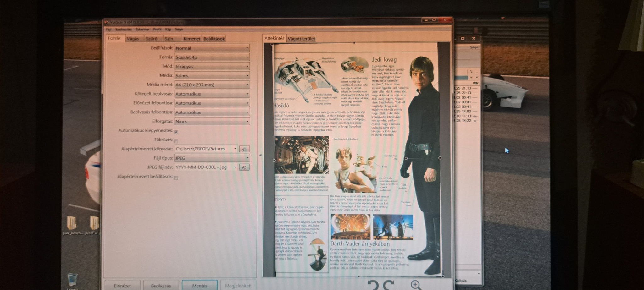The image size is (644, 290).
Task: Open the Súgó menu in the background window
Action: 474,47
